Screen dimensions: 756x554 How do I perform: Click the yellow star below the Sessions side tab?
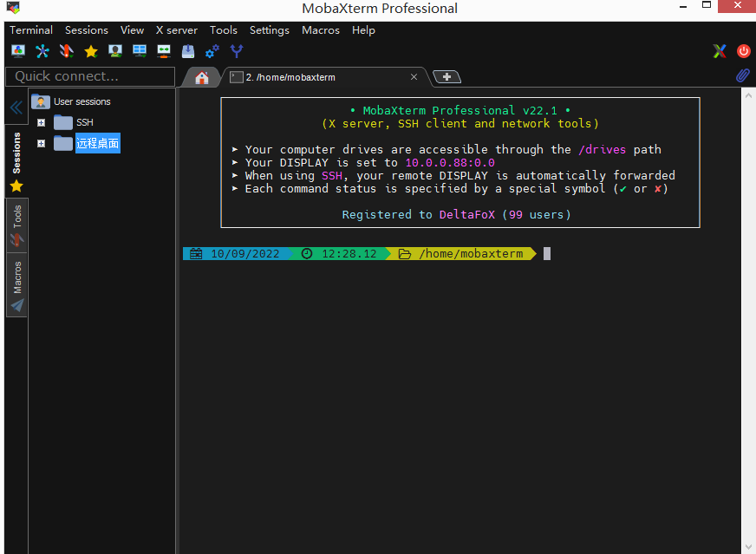[16, 186]
